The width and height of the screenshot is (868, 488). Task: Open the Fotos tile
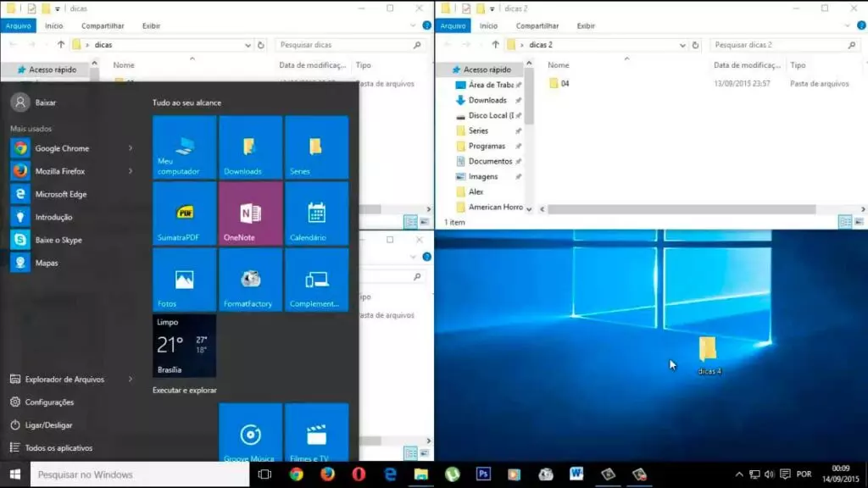tap(184, 280)
